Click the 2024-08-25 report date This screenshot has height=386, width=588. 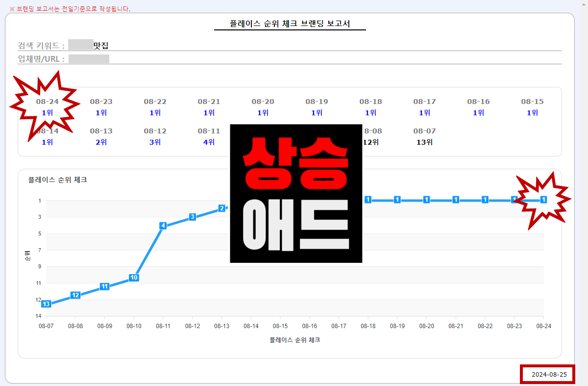tap(549, 374)
